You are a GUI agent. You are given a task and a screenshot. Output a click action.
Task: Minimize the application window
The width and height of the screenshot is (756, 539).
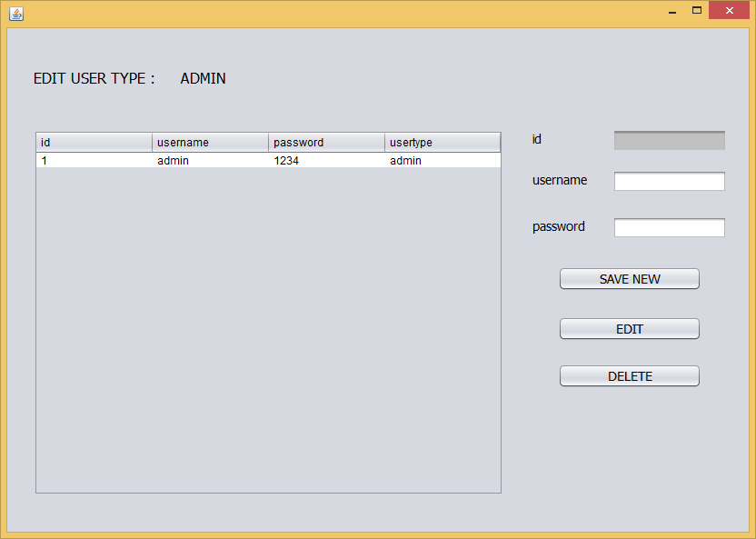pos(672,12)
